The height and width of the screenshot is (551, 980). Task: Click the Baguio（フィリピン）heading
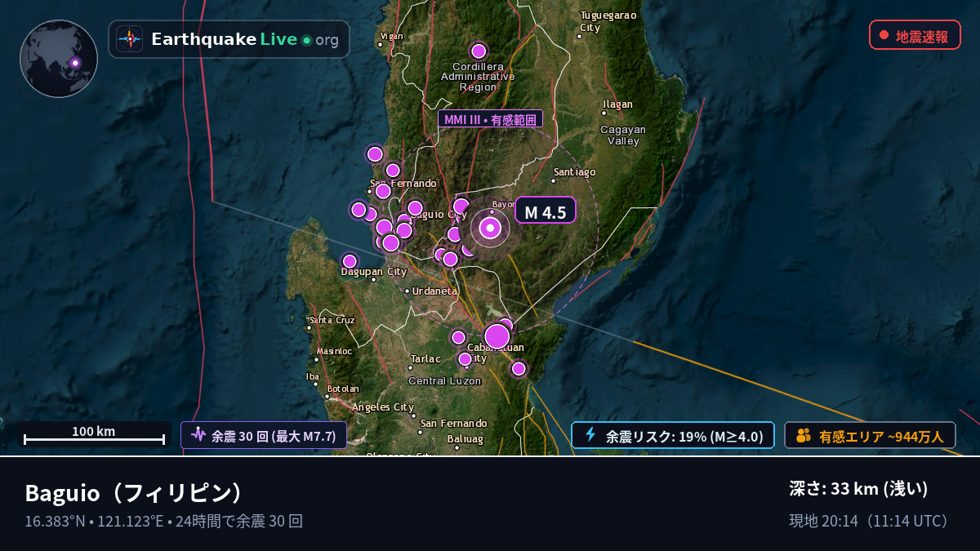135,493
